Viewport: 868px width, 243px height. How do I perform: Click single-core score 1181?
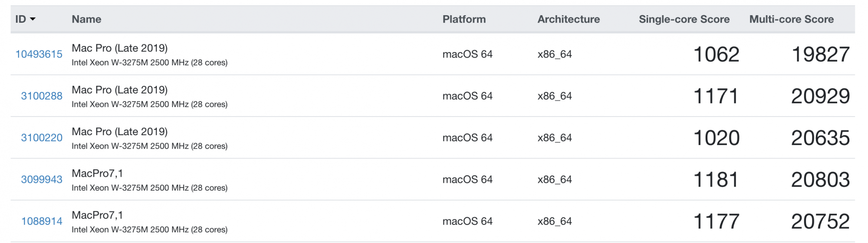pyautogui.click(x=716, y=180)
